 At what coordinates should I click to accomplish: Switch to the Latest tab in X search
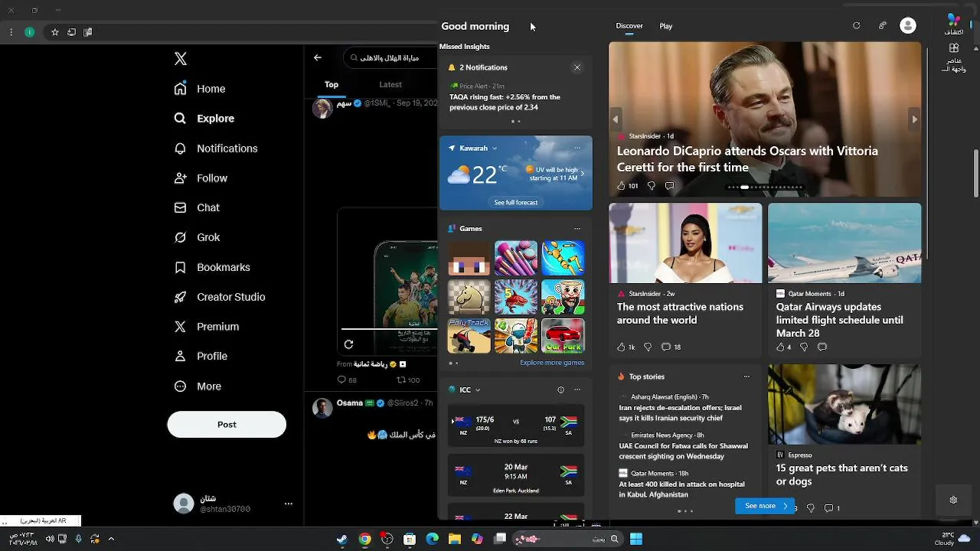tap(390, 85)
